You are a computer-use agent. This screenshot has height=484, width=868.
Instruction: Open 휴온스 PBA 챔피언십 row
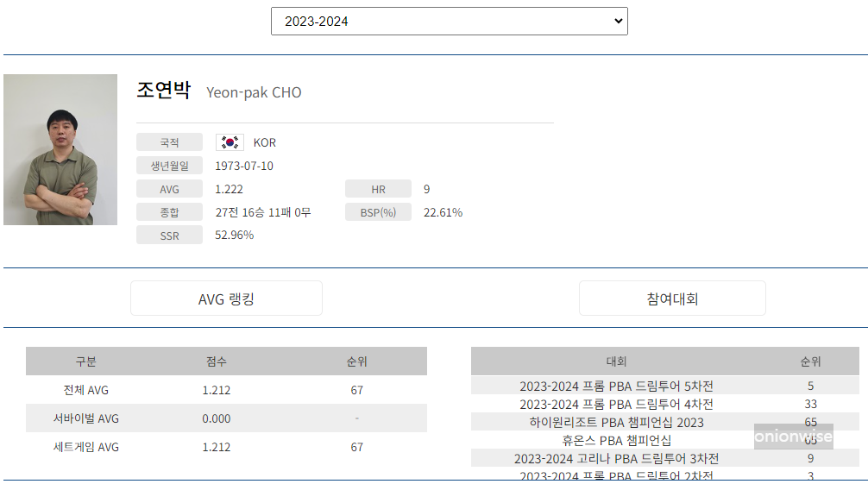point(665,440)
